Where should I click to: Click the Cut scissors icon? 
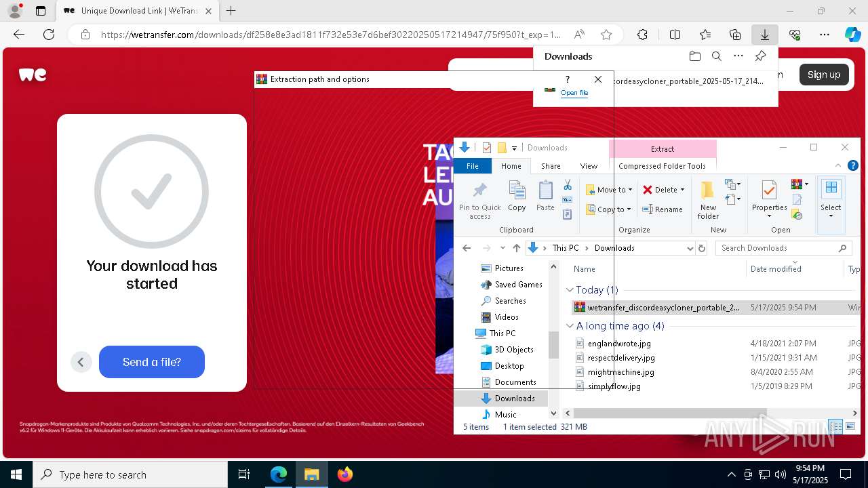[568, 185]
